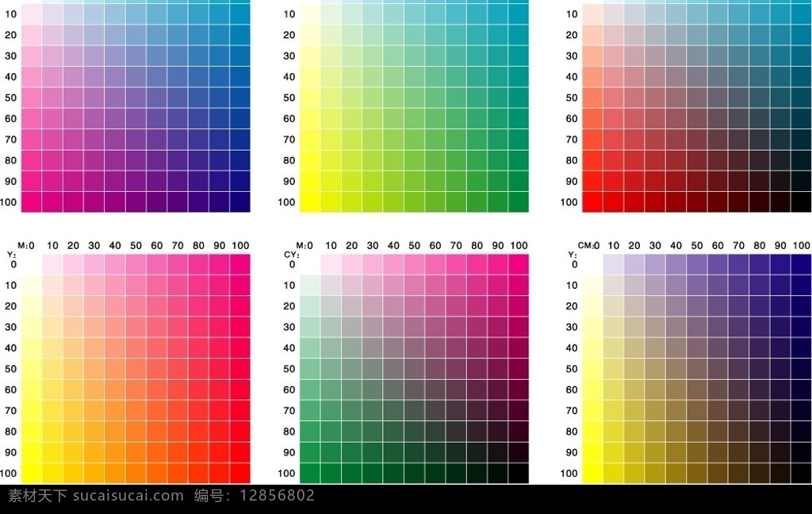Select the black M100 CY100 swatch
Viewport: 812px width, 514px height.
(x=519, y=474)
